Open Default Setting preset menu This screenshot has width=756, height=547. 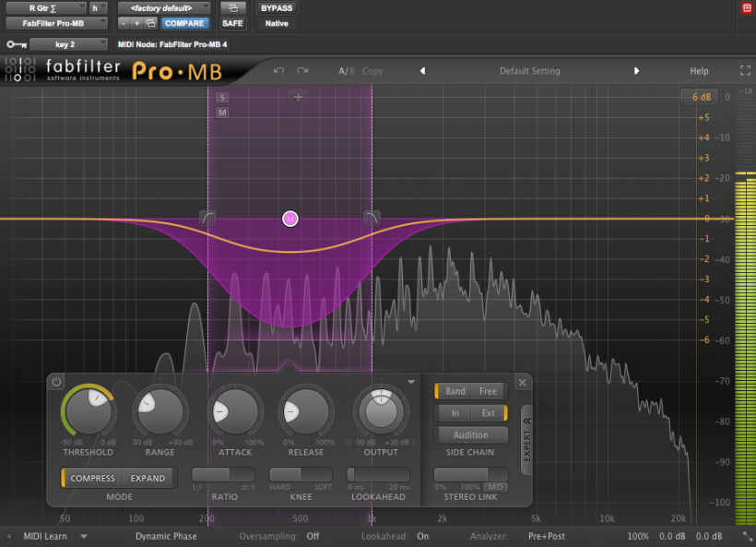coord(529,71)
